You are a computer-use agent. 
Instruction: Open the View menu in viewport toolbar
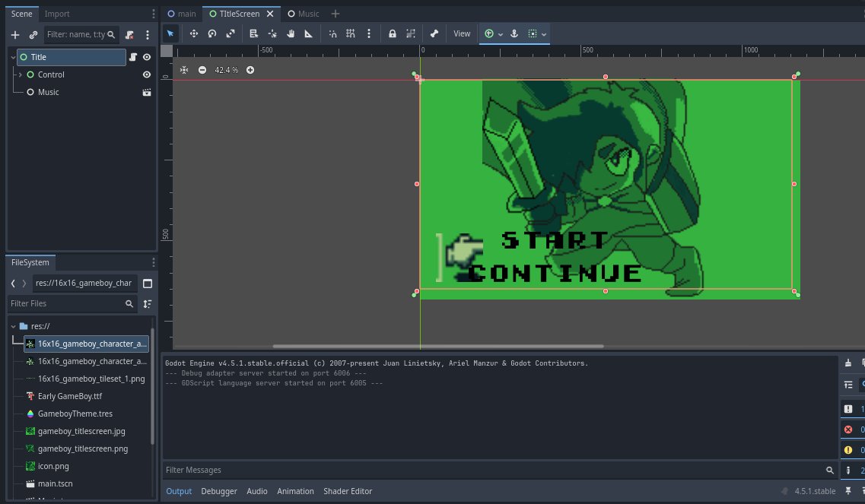[x=462, y=33]
